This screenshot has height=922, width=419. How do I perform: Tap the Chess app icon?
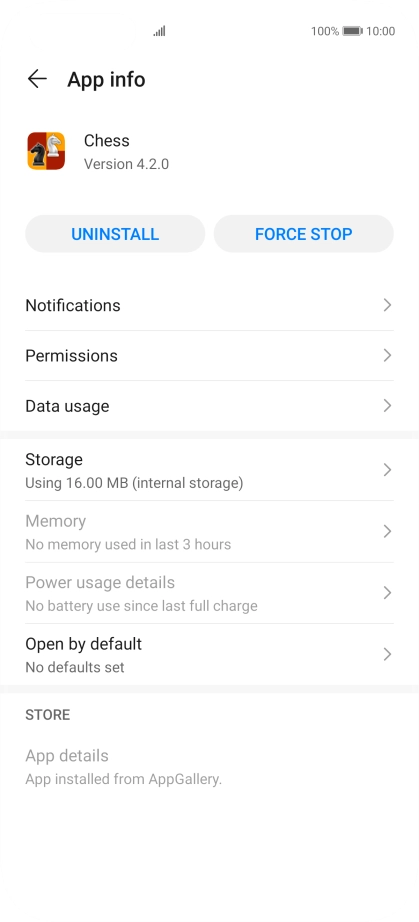pos(46,151)
